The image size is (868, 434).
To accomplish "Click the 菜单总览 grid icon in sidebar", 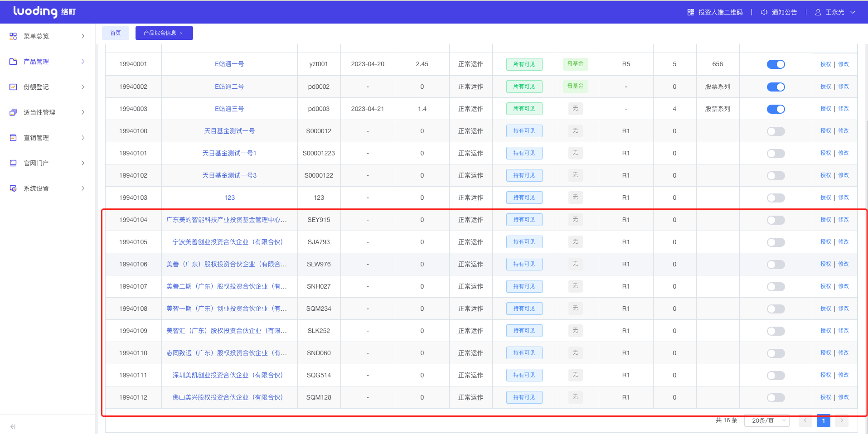I will (13, 36).
